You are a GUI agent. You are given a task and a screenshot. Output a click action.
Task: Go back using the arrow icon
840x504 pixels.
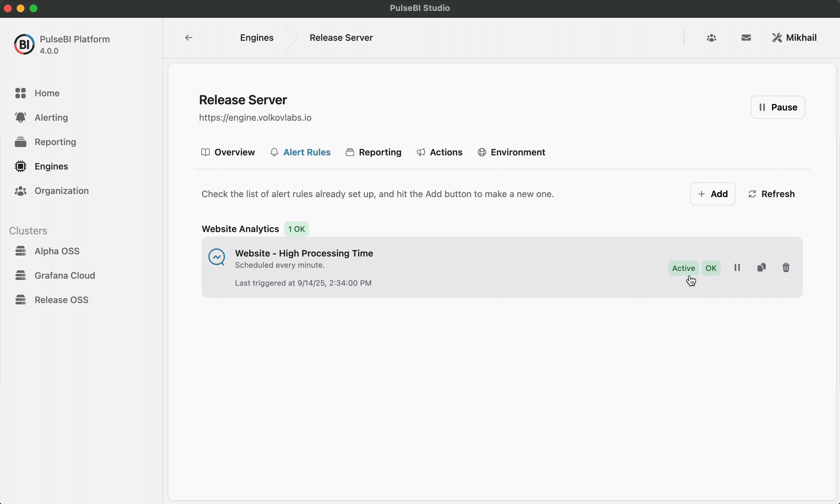pyautogui.click(x=189, y=38)
